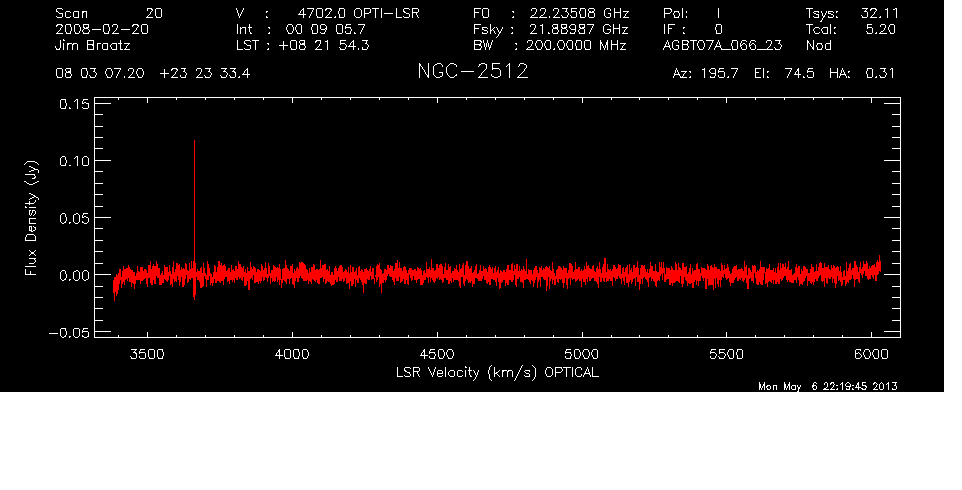Click the 0.10 tick label on flux axis

click(x=74, y=161)
